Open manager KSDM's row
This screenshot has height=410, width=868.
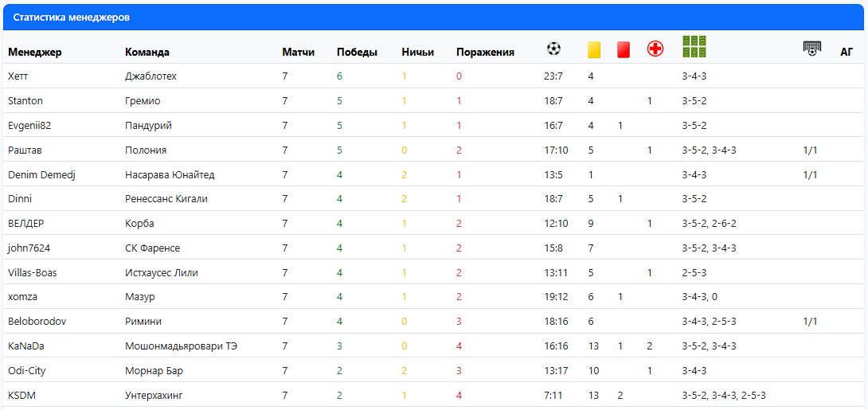[x=21, y=396]
